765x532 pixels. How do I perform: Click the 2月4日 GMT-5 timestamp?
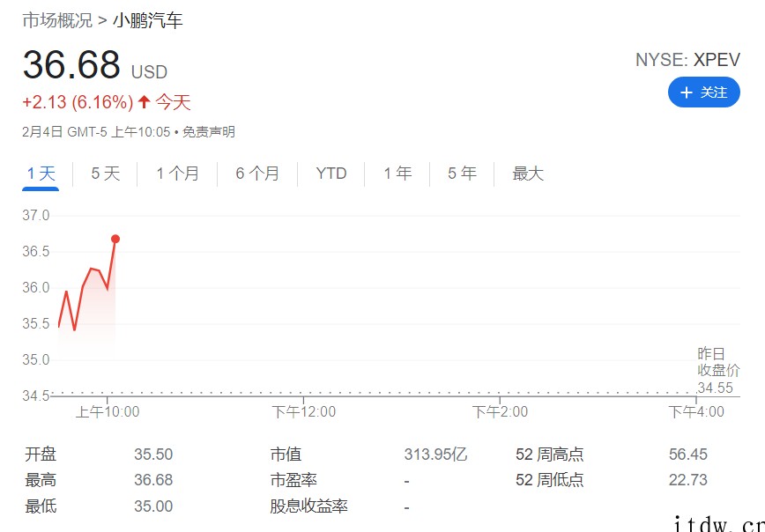[x=96, y=132]
